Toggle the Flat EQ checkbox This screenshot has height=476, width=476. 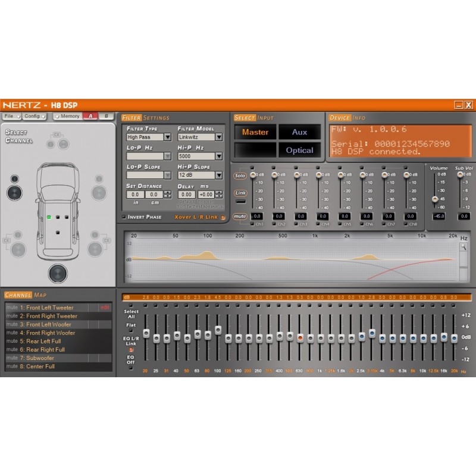131,331
